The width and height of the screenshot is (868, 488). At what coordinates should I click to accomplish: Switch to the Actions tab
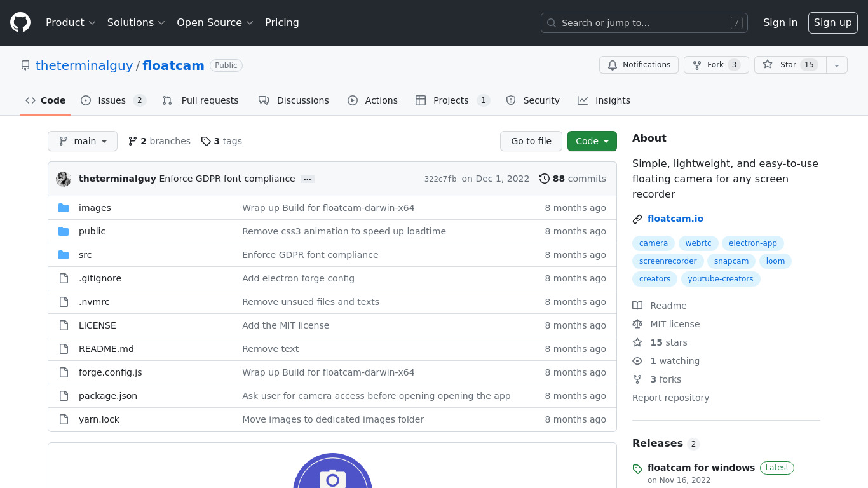point(372,100)
